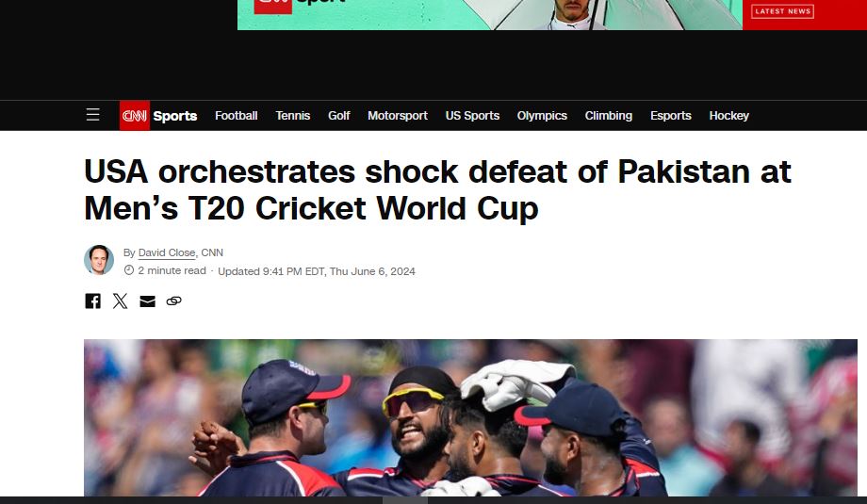Open Climbing section
Viewport: 867px width, 504px height.
coord(608,116)
